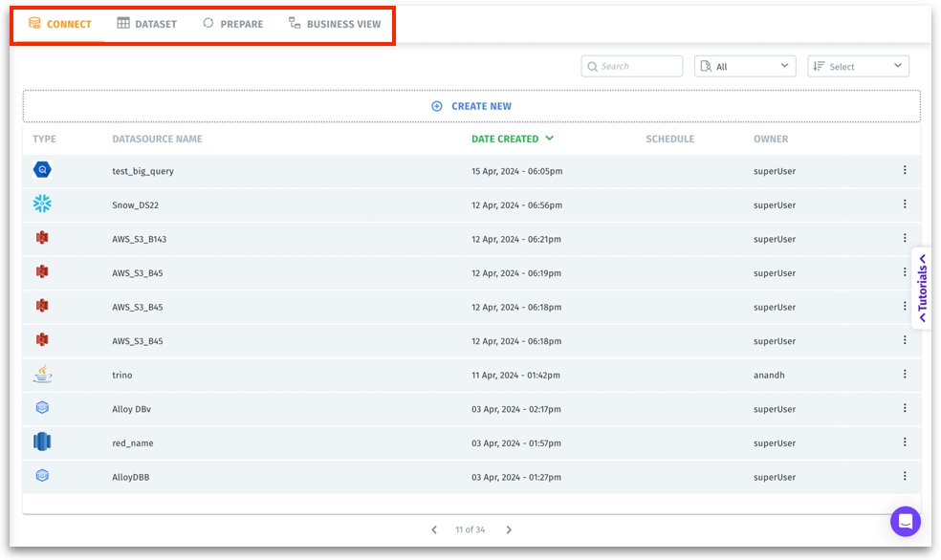Click the AWS S3 icon for AWS_S3_B143
Image resolution: width=941 pixels, height=560 pixels.
pyautogui.click(x=42, y=238)
